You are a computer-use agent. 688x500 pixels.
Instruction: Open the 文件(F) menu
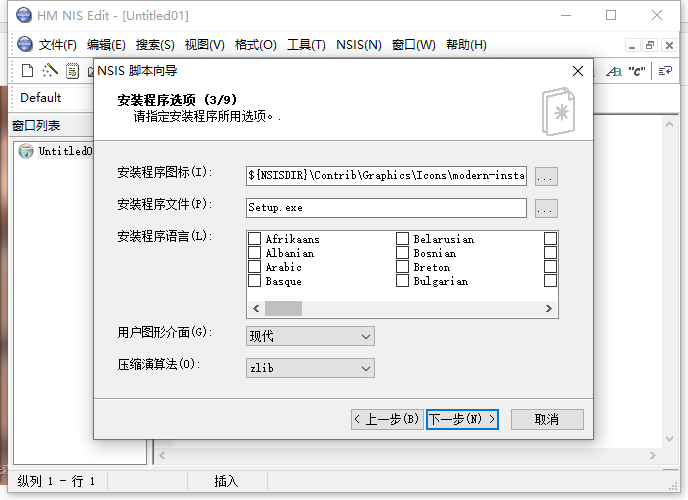(x=57, y=45)
